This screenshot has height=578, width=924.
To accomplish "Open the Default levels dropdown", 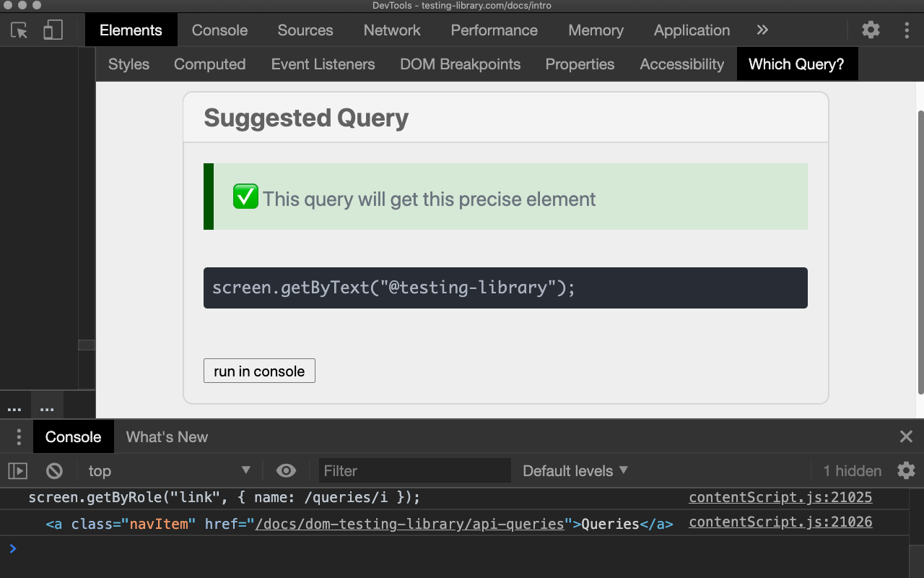I will coord(575,471).
